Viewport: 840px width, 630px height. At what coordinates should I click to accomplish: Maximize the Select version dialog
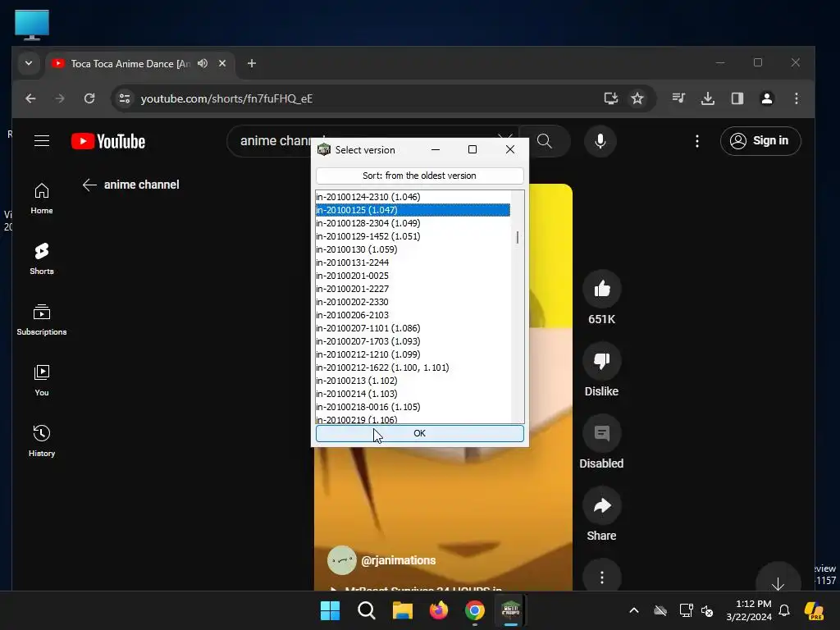pyautogui.click(x=472, y=149)
